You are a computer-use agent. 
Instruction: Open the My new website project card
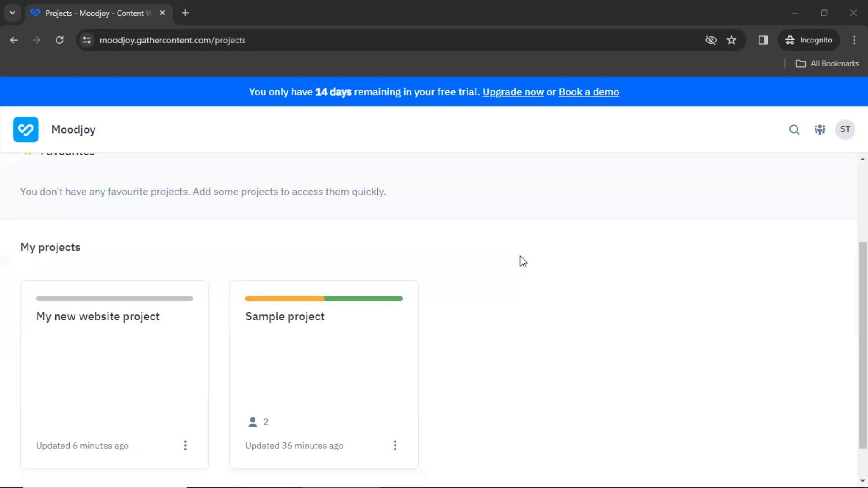[114, 375]
